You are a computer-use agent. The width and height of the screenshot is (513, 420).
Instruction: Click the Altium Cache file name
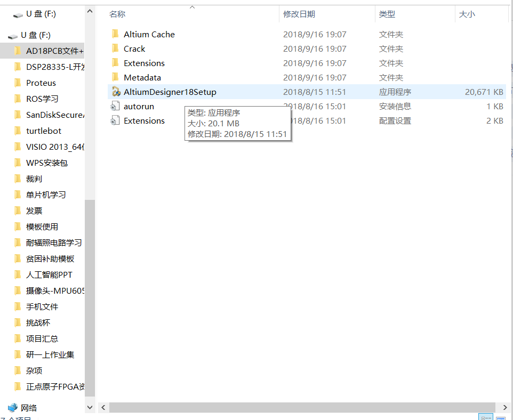coord(149,34)
